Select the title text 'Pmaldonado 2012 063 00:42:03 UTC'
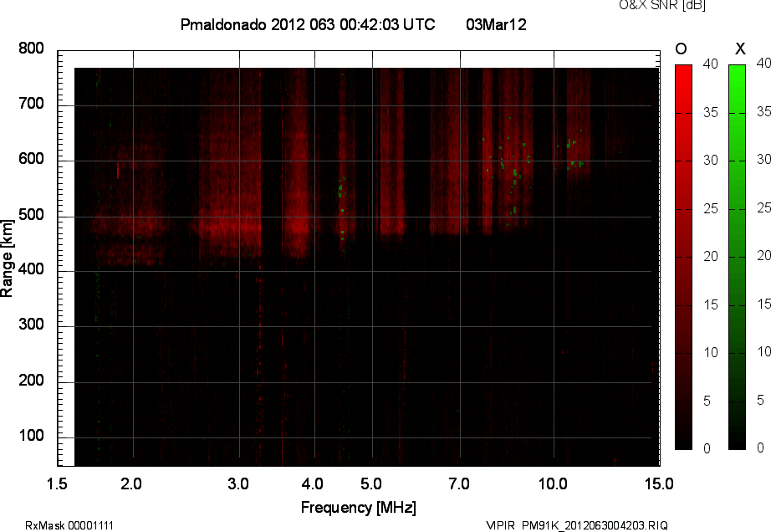Viewport: 771px width, 532px height. [308, 24]
